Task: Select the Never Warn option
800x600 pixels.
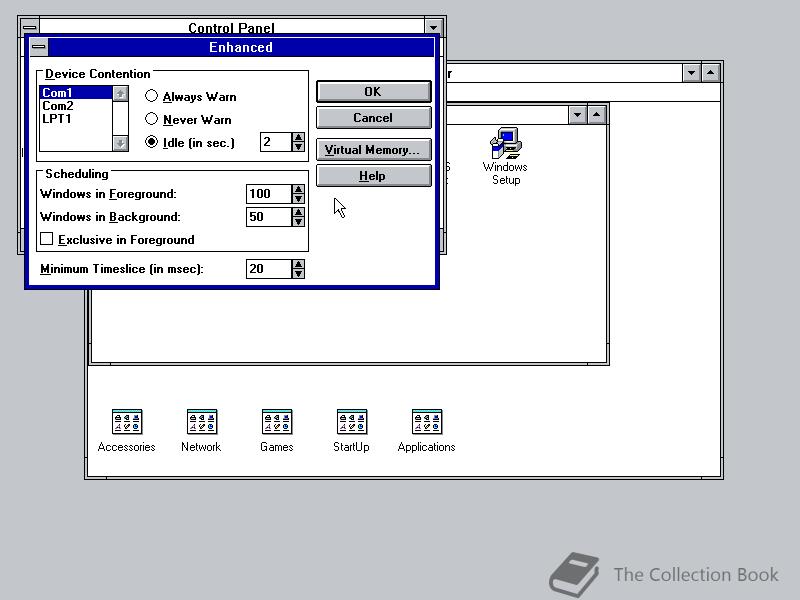Action: tap(188, 119)
